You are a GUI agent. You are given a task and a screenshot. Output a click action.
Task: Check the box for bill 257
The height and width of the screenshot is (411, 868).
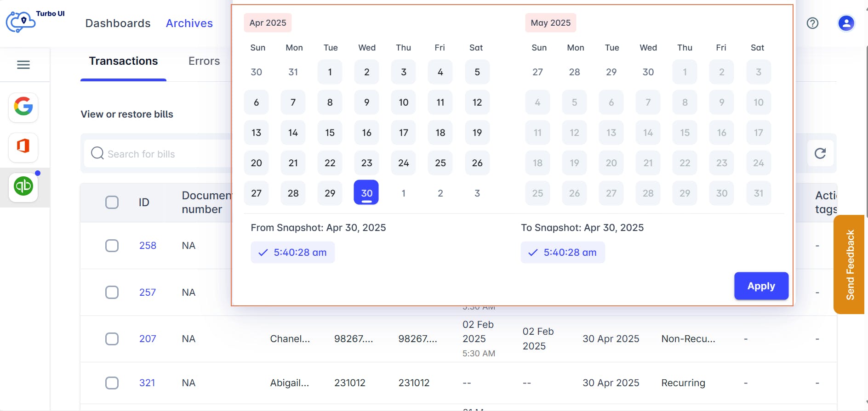pyautogui.click(x=112, y=293)
